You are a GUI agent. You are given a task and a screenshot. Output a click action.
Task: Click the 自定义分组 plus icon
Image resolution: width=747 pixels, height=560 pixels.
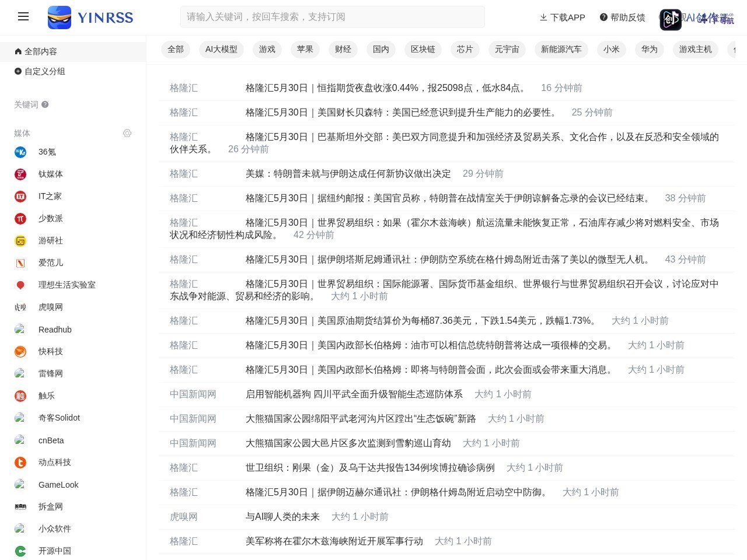tap(18, 71)
